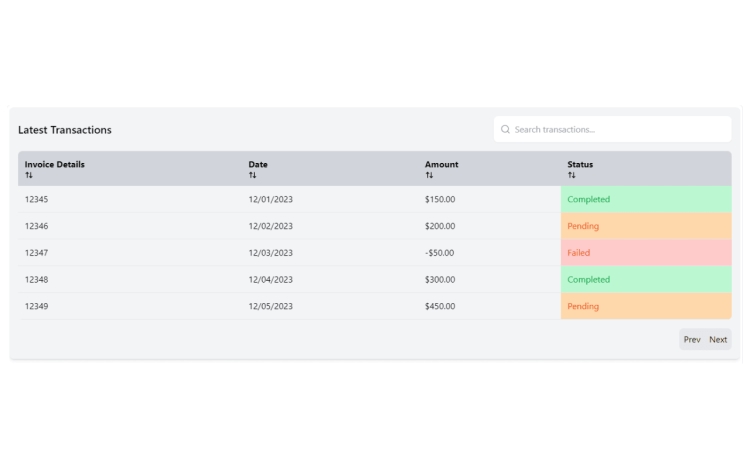Image resolution: width=750 pixels, height=469 pixels.
Task: Click the amount $200.00
Action: pos(440,226)
